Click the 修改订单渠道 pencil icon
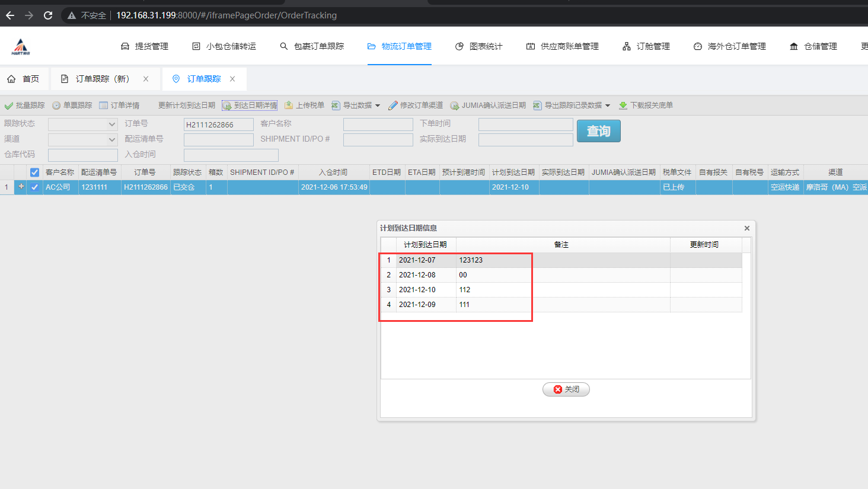Screen dimensions: 868x489 [392, 106]
